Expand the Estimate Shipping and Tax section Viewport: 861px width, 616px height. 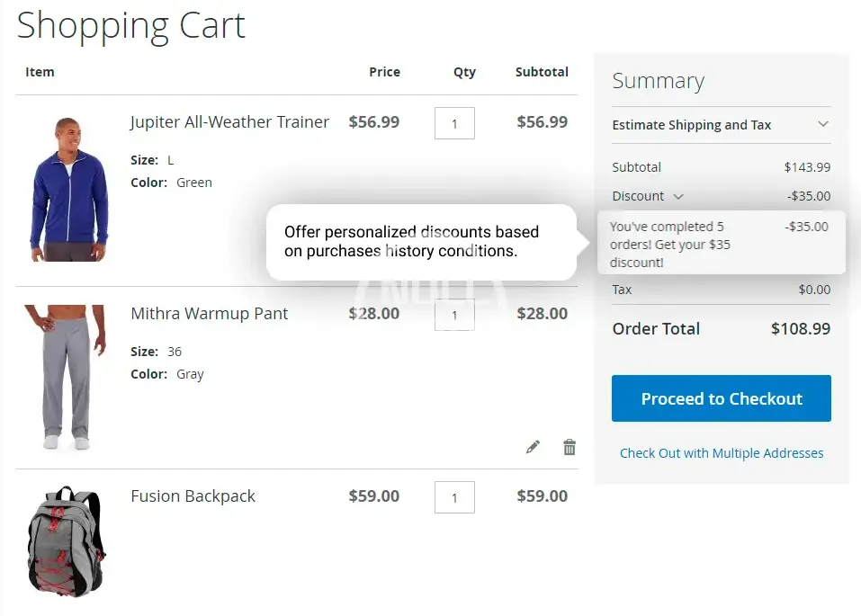click(822, 125)
